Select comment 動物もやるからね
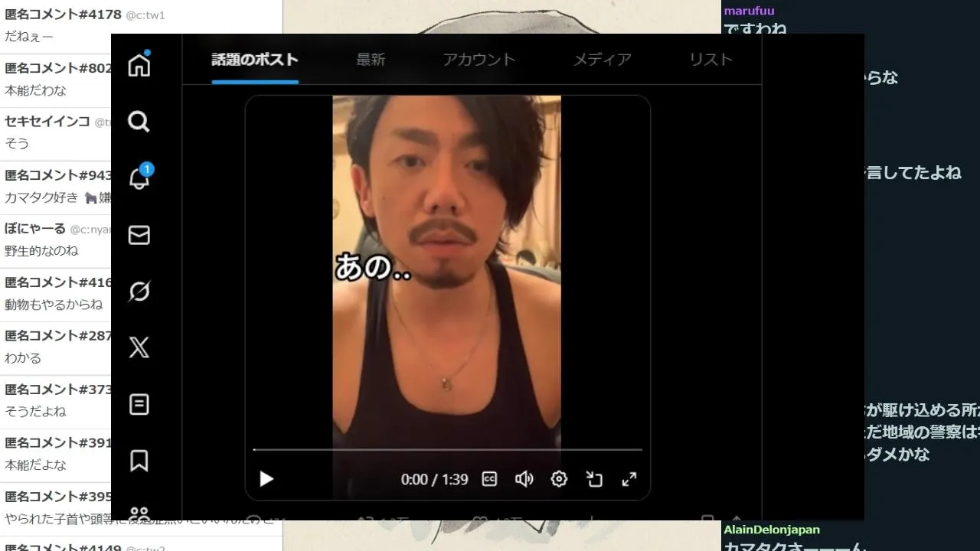Image resolution: width=980 pixels, height=551 pixels. [54, 305]
